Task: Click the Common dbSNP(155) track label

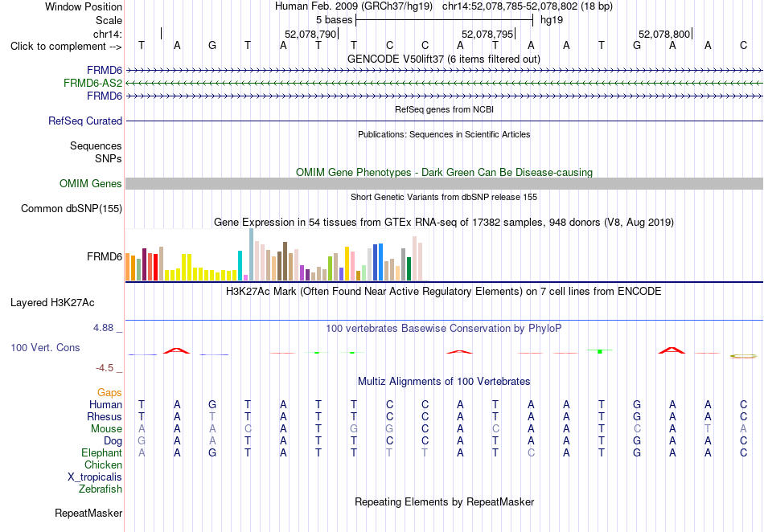Action: 72,208
